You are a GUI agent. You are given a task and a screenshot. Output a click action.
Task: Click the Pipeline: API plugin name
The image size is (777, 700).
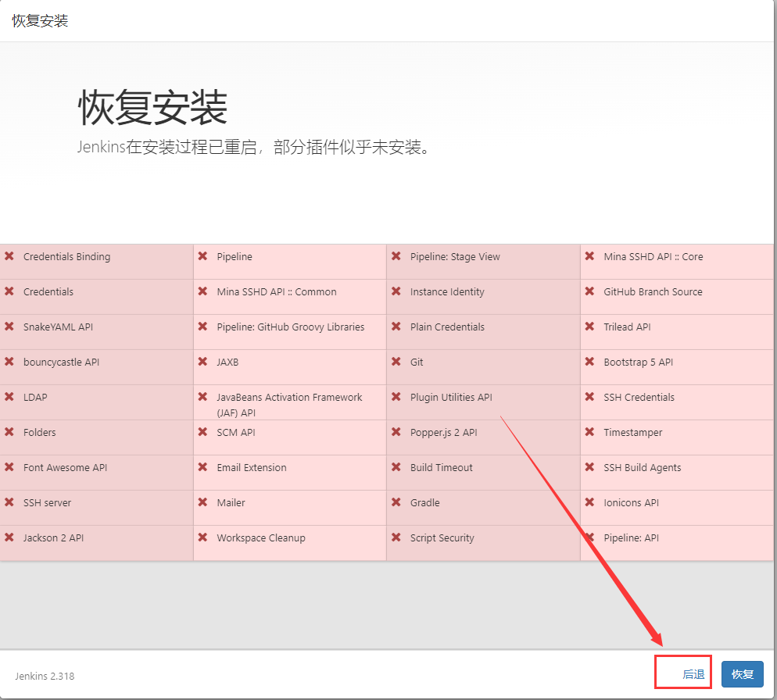tap(632, 538)
